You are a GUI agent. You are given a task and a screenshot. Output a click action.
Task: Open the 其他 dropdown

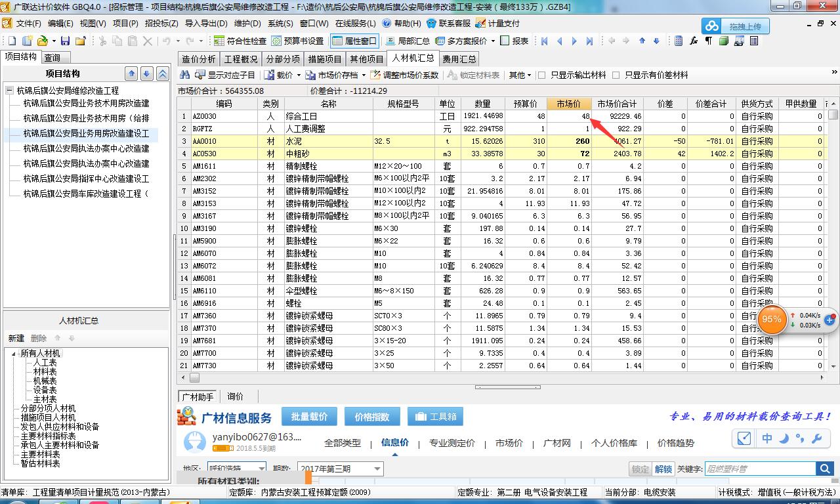tap(520, 75)
